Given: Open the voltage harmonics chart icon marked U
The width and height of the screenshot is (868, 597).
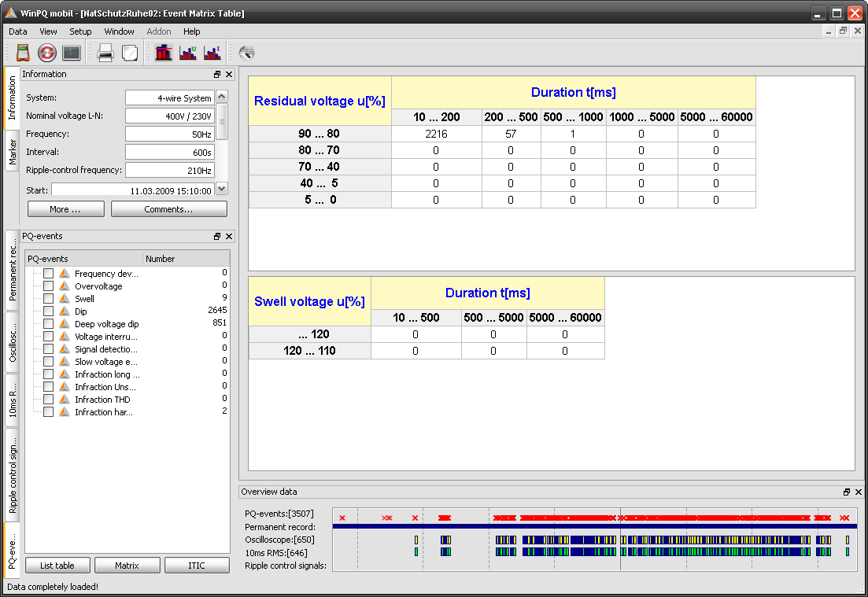Looking at the screenshot, I should pyautogui.click(x=188, y=53).
